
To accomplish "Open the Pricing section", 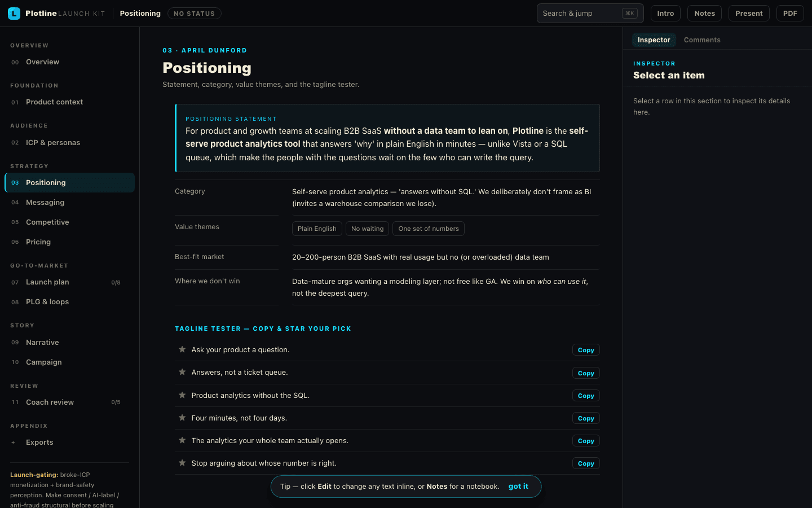I will [x=69, y=242].
